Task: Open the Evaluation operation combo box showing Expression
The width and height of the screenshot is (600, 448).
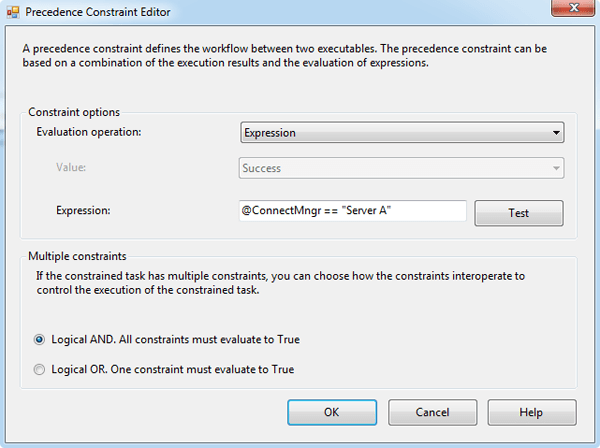Action: (402, 133)
